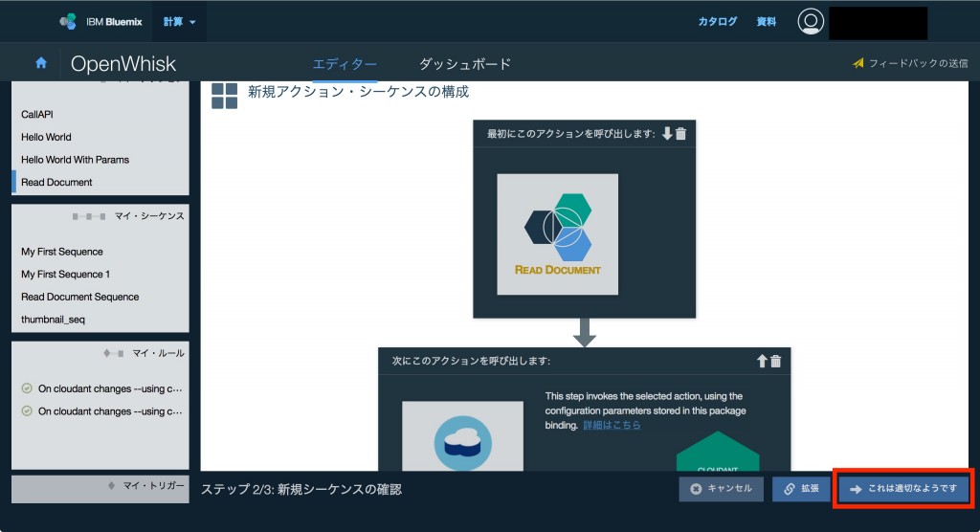Open the カタログ link
Image resolution: width=980 pixels, height=532 pixels.
point(718,21)
